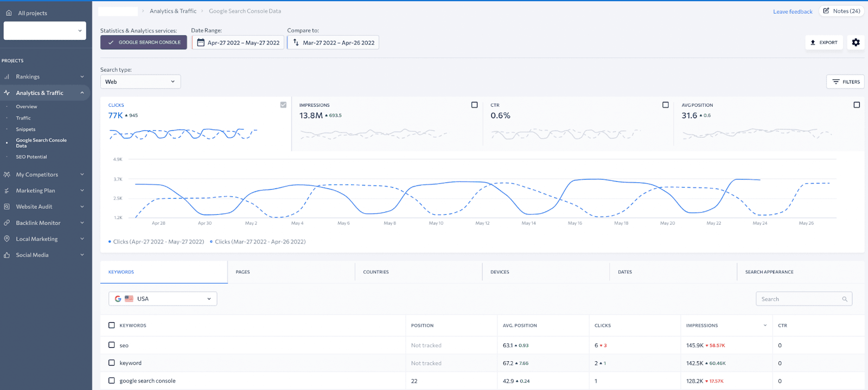868x390 pixels.
Task: Click the filters lines icon
Action: pyautogui.click(x=836, y=82)
